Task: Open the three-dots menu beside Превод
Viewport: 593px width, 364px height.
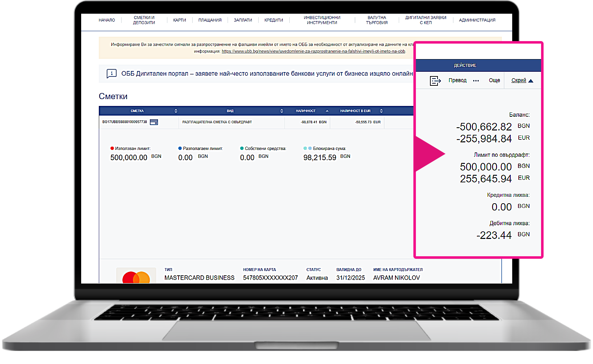Action: tap(476, 81)
